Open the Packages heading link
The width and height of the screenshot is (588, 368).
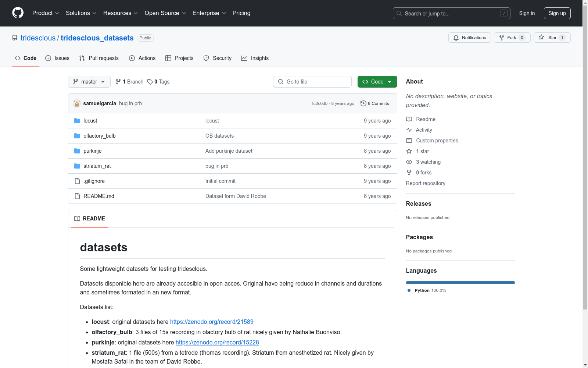[x=419, y=237]
